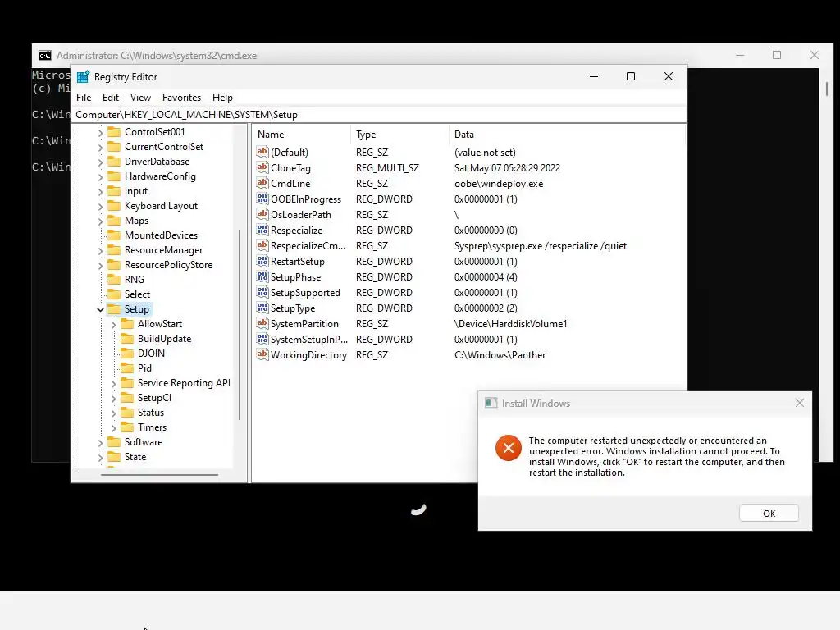Open the Favorites menu
840x630 pixels.
tap(181, 98)
